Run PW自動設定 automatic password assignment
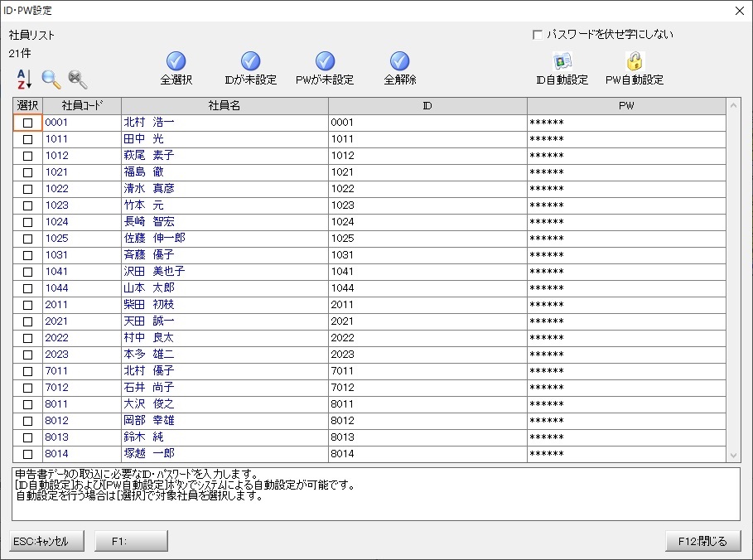The image size is (753, 560). (x=635, y=69)
